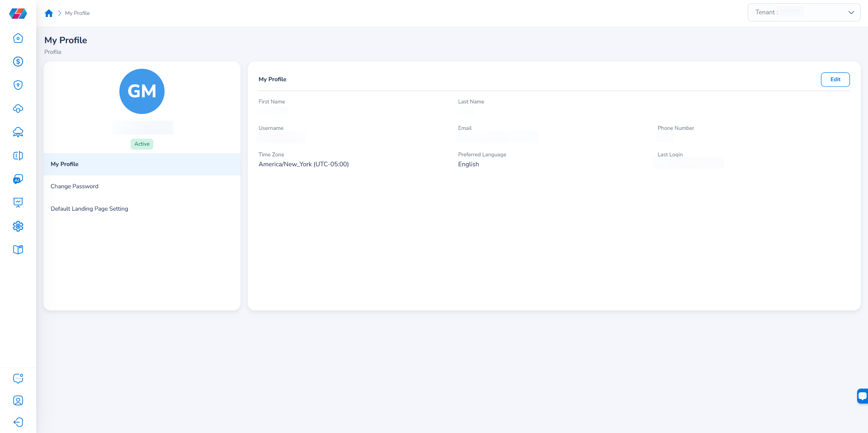Open the floating chat support widget
The height and width of the screenshot is (433, 868).
[x=862, y=396]
